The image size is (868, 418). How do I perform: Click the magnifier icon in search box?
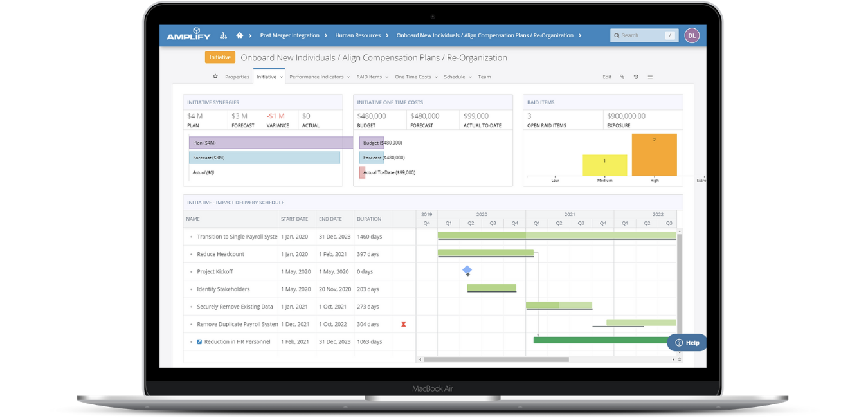[617, 35]
